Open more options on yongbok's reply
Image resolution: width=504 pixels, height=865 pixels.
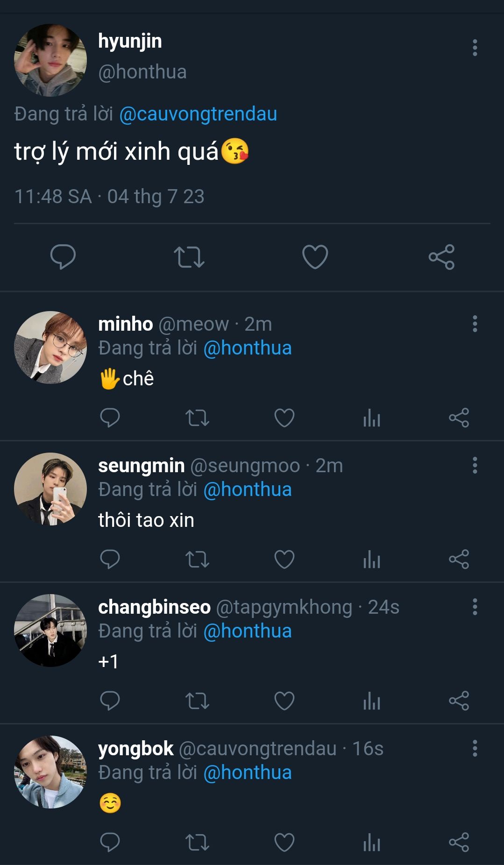(x=475, y=748)
